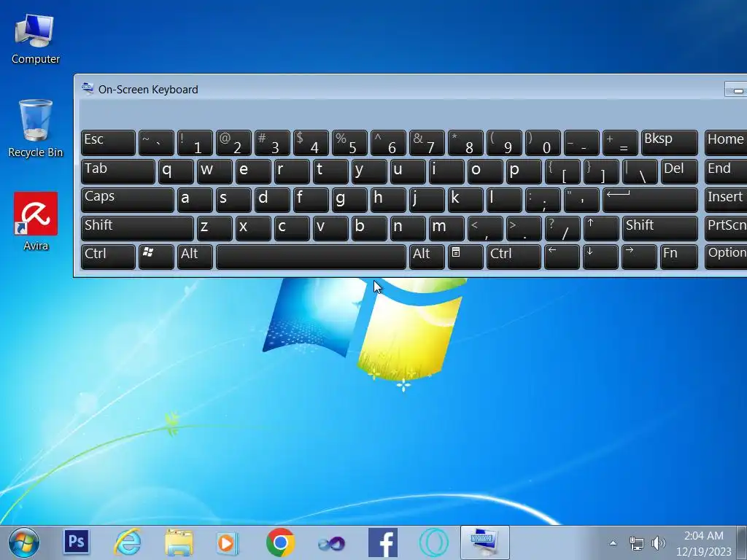Open the Visual Studio infinity taskbar icon
Viewport: 747px width, 560px height.
coord(331,543)
